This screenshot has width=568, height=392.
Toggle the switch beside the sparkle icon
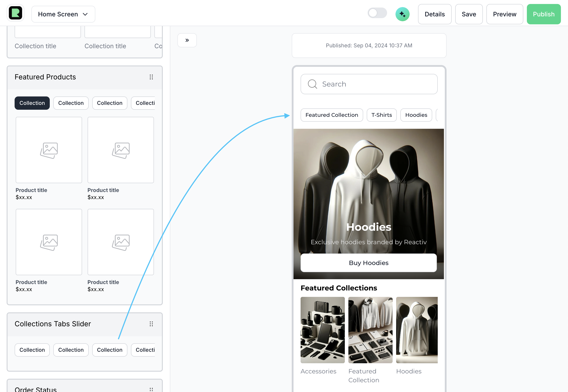point(377,13)
